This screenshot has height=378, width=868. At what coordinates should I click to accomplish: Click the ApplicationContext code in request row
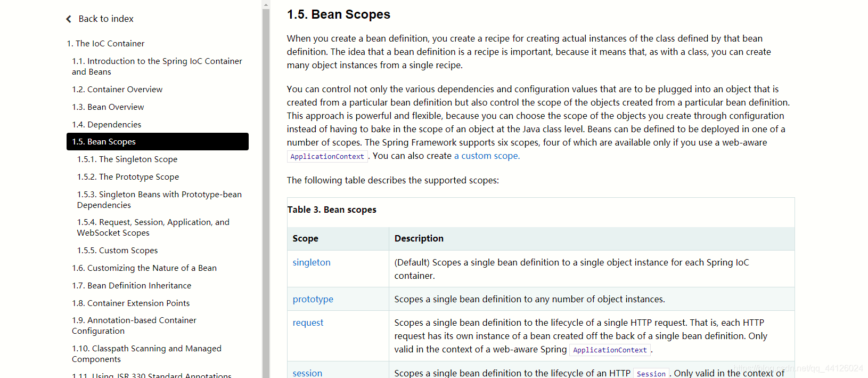click(610, 350)
